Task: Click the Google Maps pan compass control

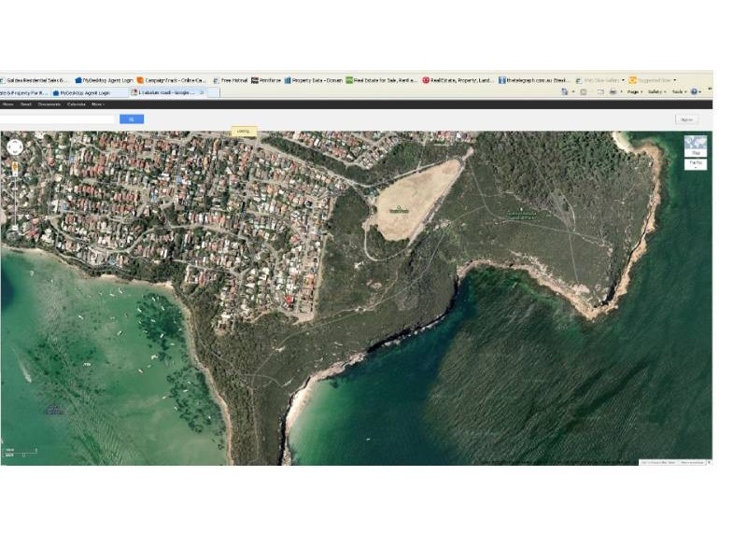Action: [x=14, y=147]
